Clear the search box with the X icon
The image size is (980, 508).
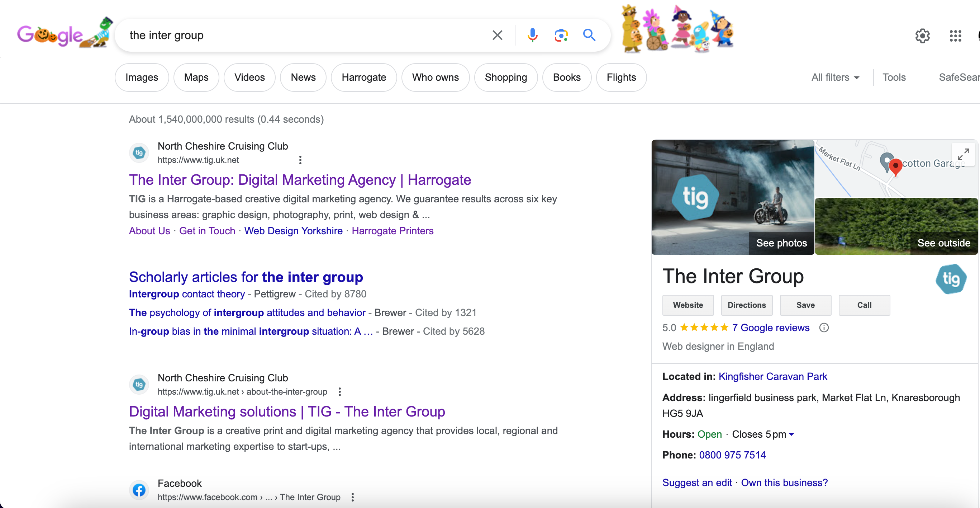(x=497, y=36)
